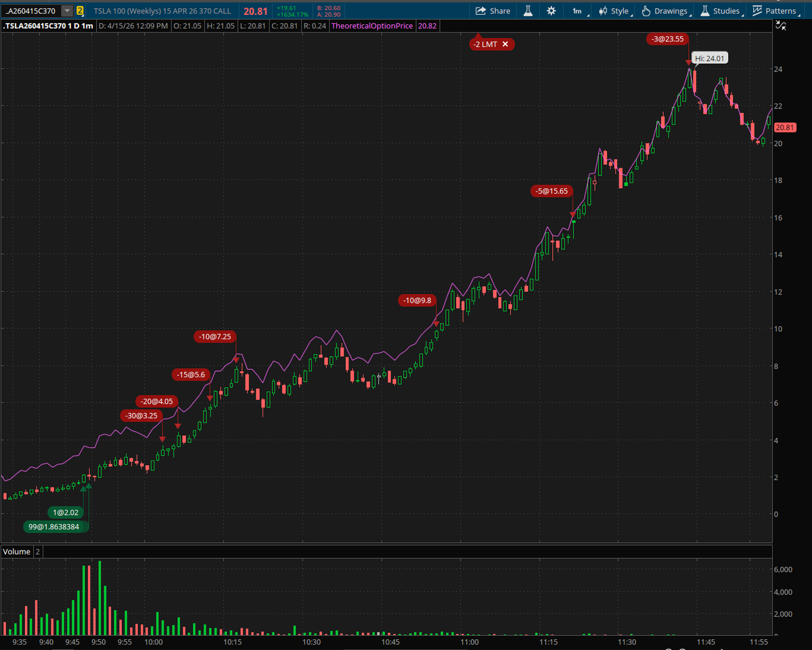812x650 pixels.
Task: Click the 10:00 time axis label
Action: click(153, 641)
